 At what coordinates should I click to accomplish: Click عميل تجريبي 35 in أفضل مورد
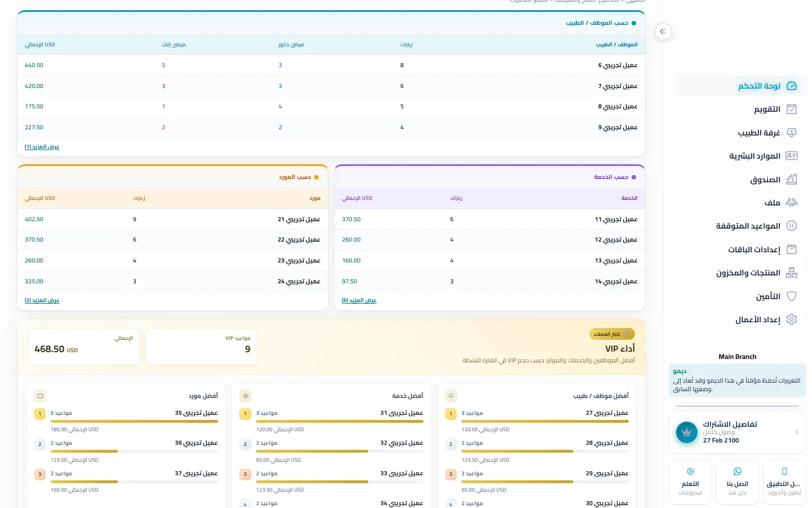pos(196,413)
